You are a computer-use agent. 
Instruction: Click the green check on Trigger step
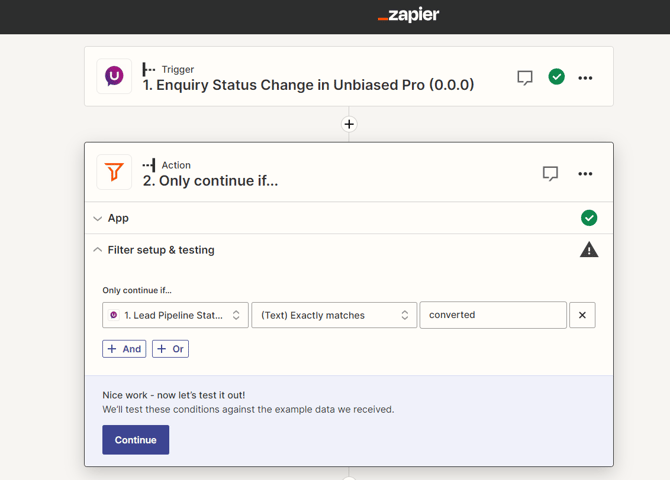point(557,77)
